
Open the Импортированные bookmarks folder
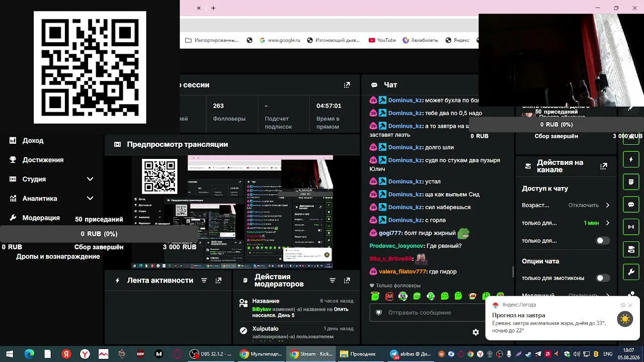tap(212, 40)
